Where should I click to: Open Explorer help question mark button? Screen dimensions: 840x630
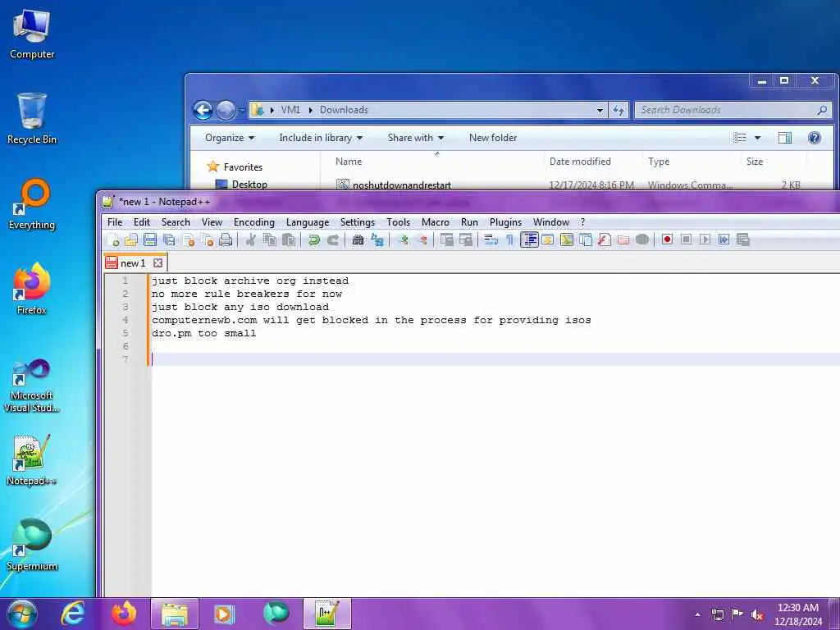click(x=815, y=138)
